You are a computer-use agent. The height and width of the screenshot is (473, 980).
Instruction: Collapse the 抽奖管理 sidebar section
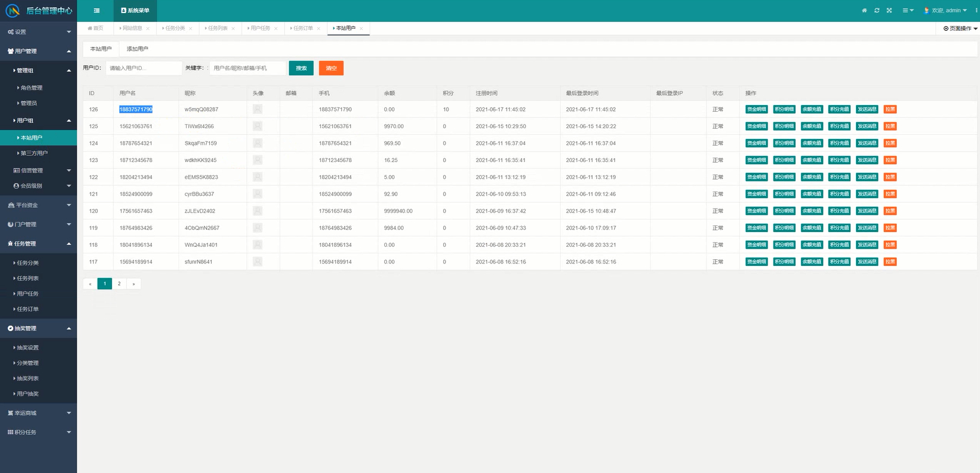coord(39,328)
